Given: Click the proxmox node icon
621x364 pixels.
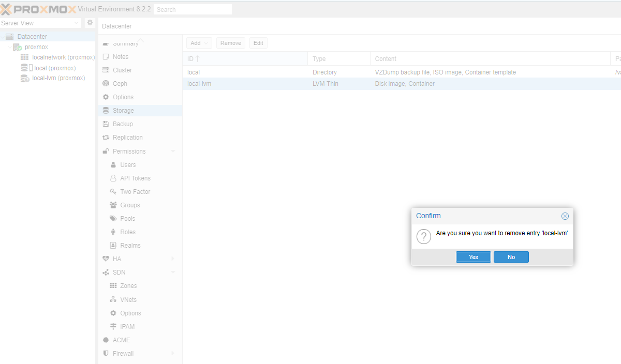Looking at the screenshot, I should coord(18,47).
